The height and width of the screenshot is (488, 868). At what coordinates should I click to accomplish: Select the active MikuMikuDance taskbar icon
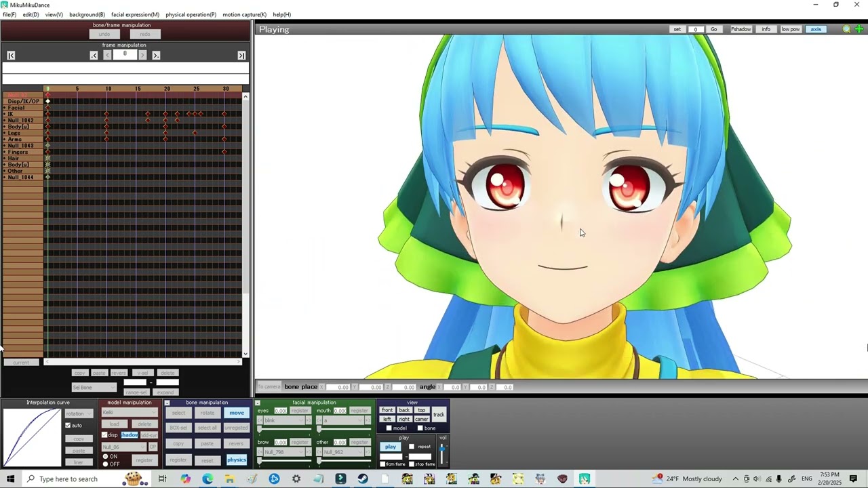pyautogui.click(x=585, y=479)
